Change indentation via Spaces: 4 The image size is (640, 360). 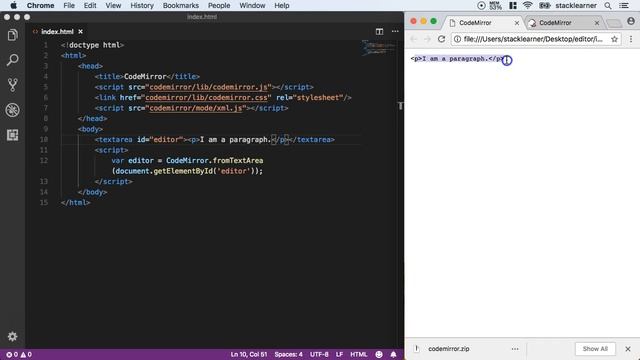coord(288,355)
